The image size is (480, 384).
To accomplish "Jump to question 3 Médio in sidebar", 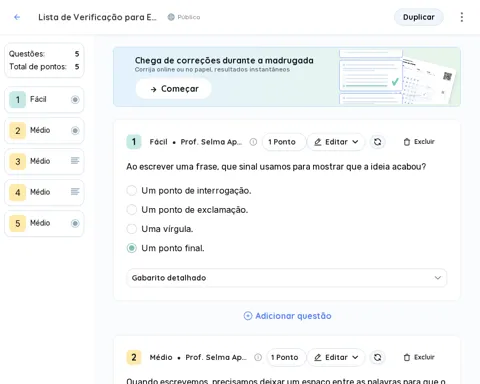I will [44, 161].
